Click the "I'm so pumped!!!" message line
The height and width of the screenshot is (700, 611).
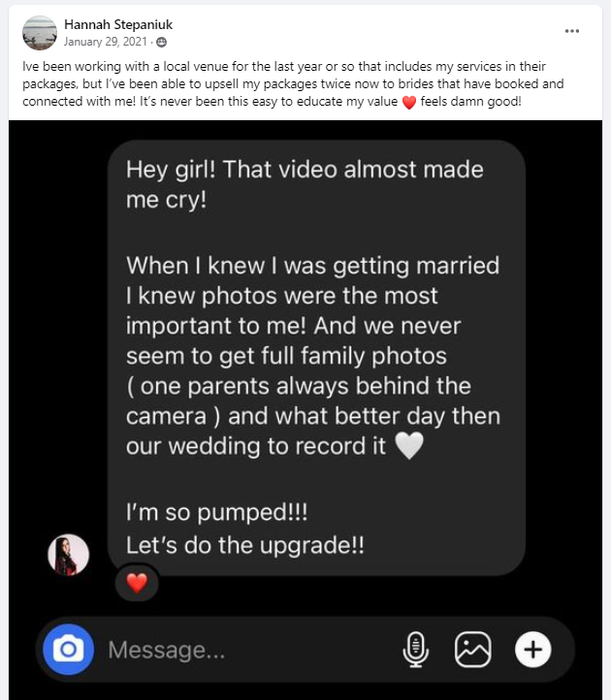coord(216,512)
